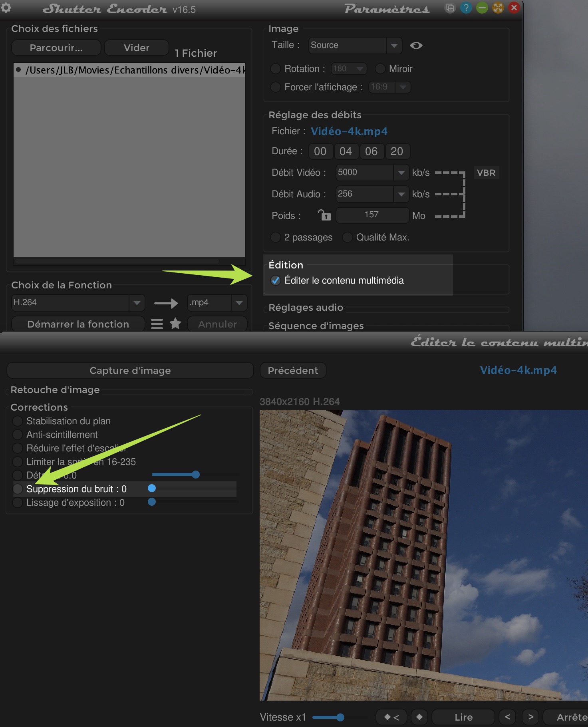
Task: Open the Débit Vidéo 5000 dropdown
Action: point(401,173)
